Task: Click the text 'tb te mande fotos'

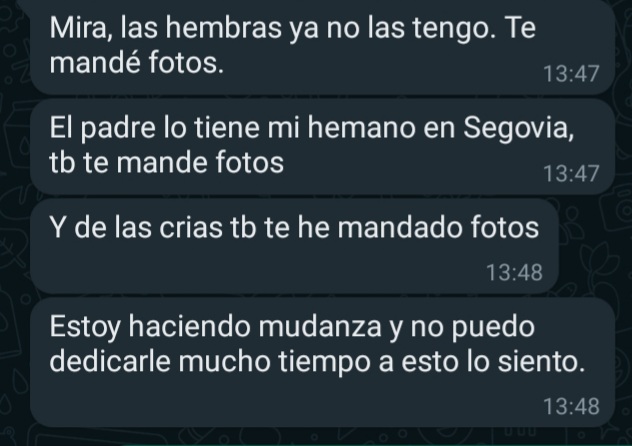Action: pyautogui.click(x=166, y=162)
